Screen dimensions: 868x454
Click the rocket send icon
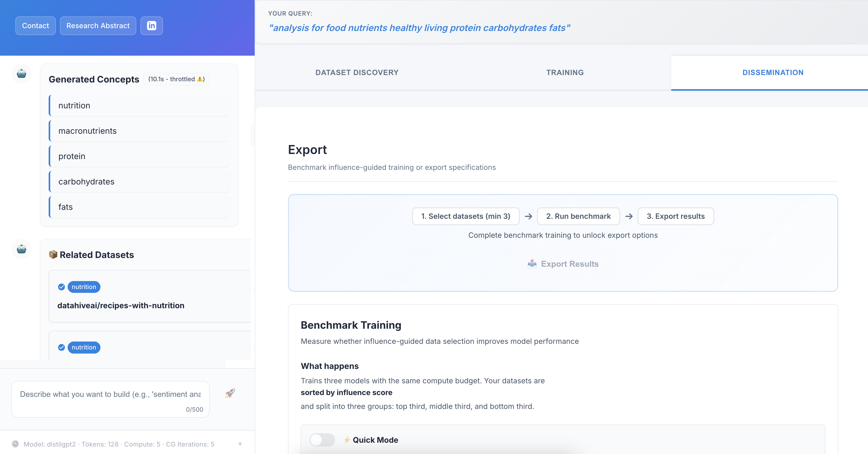tap(230, 393)
